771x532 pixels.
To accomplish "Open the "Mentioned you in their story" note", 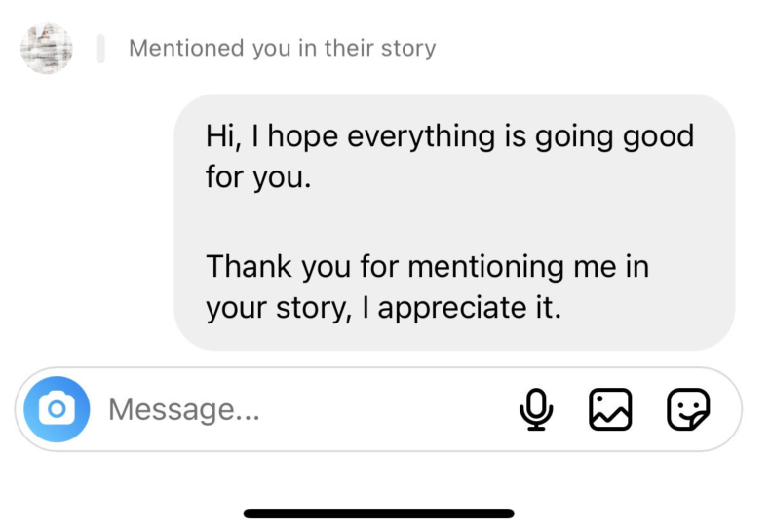I will point(282,48).
